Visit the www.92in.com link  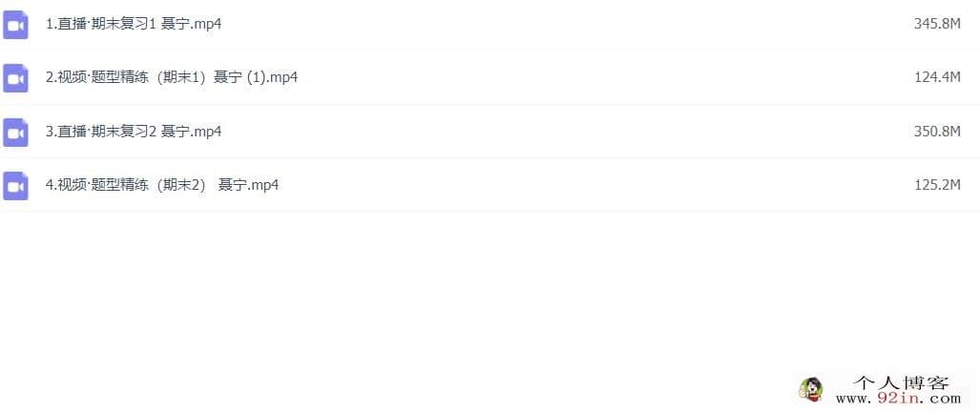click(x=898, y=398)
